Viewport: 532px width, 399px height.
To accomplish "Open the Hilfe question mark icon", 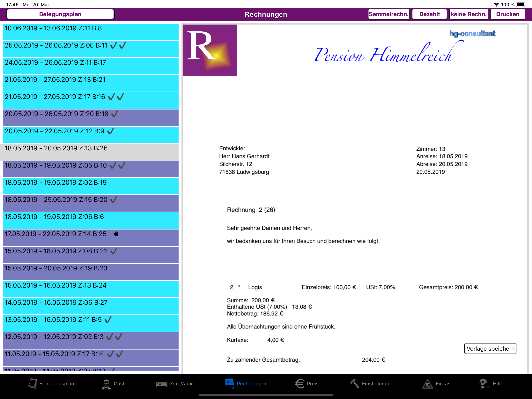I will (x=484, y=383).
